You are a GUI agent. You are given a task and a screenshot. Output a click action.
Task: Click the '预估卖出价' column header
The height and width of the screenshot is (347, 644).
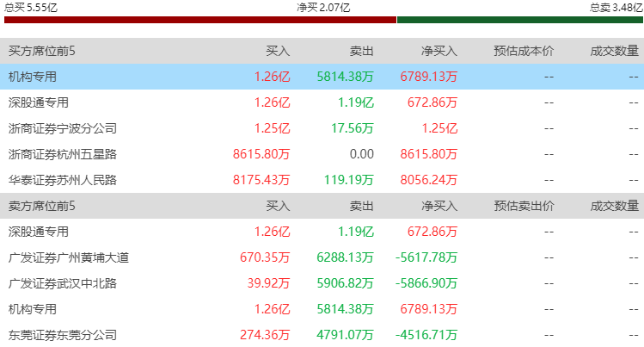click(x=524, y=206)
